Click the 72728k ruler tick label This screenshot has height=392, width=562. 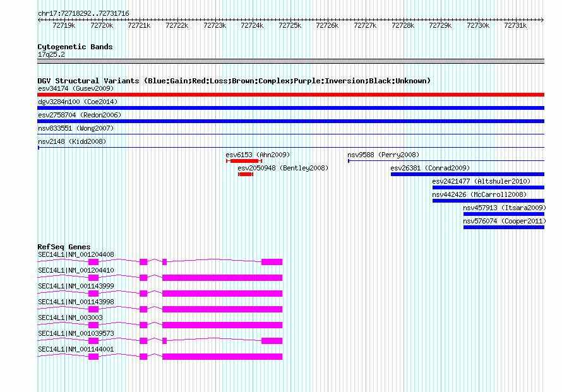(403, 25)
